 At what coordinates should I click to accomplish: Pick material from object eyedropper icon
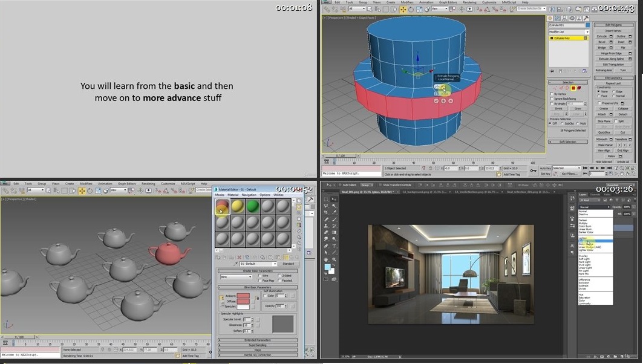[237, 264]
